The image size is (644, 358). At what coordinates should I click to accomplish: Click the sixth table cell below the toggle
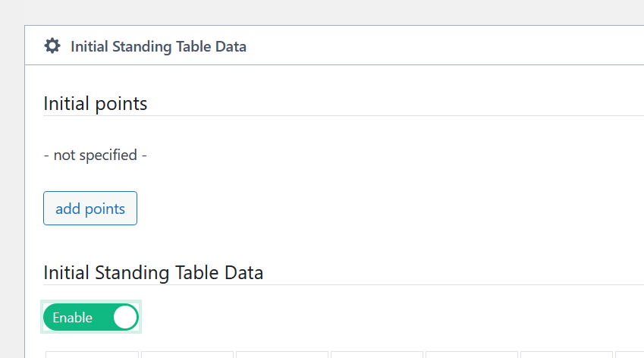click(x=567, y=355)
